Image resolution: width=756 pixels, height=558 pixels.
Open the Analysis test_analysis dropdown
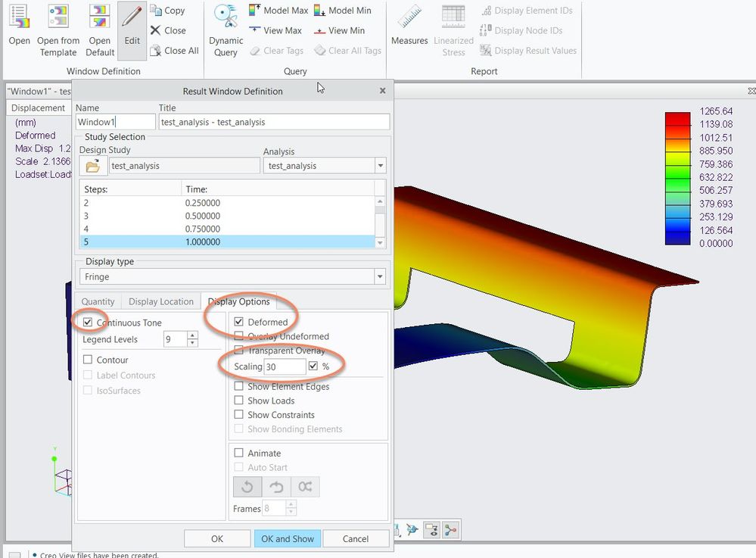(x=380, y=166)
